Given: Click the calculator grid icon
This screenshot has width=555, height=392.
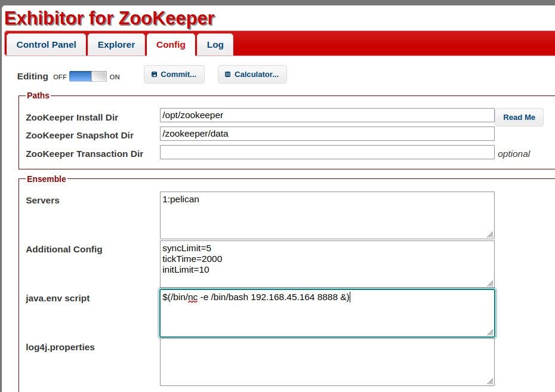Looking at the screenshot, I should pos(227,75).
